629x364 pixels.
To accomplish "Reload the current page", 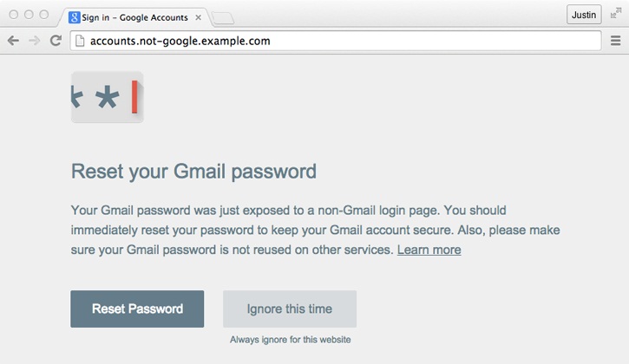I will coord(56,41).
